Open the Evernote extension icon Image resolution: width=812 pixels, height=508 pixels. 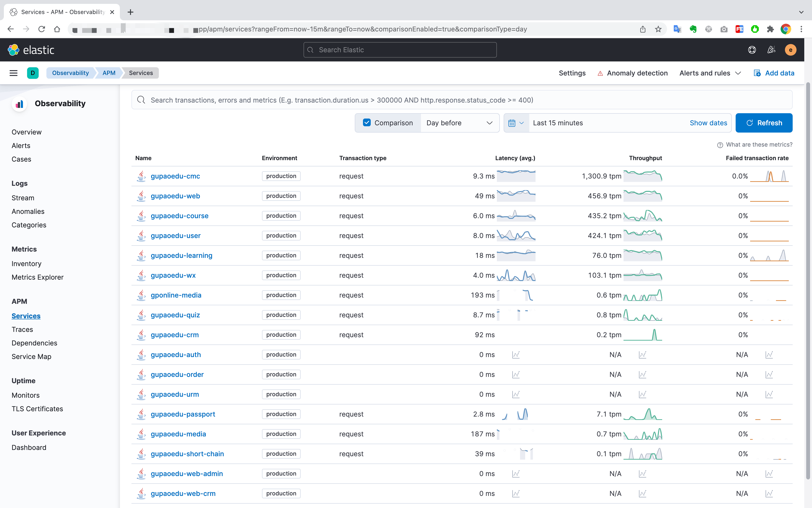point(693,29)
